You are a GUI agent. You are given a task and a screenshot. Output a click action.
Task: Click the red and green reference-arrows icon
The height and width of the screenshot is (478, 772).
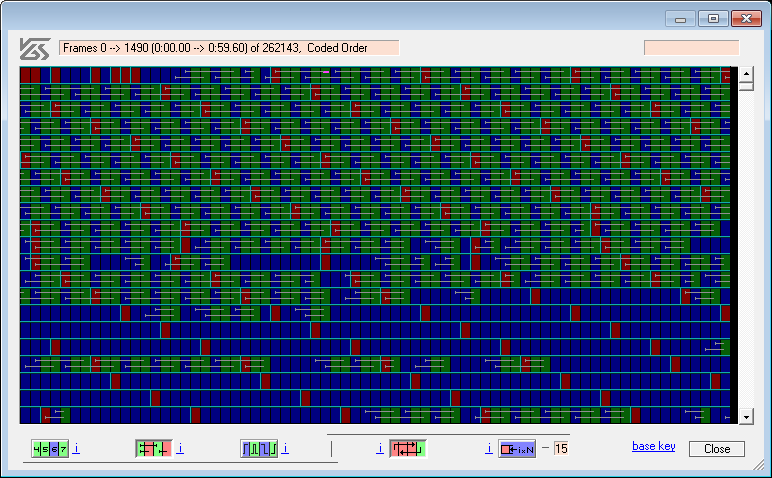click(408, 449)
